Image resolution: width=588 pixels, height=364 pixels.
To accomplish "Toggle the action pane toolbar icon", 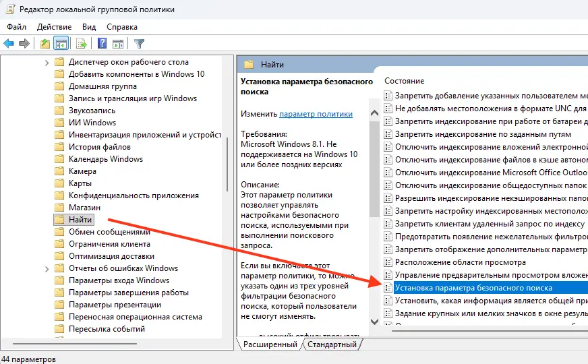I will [x=118, y=44].
